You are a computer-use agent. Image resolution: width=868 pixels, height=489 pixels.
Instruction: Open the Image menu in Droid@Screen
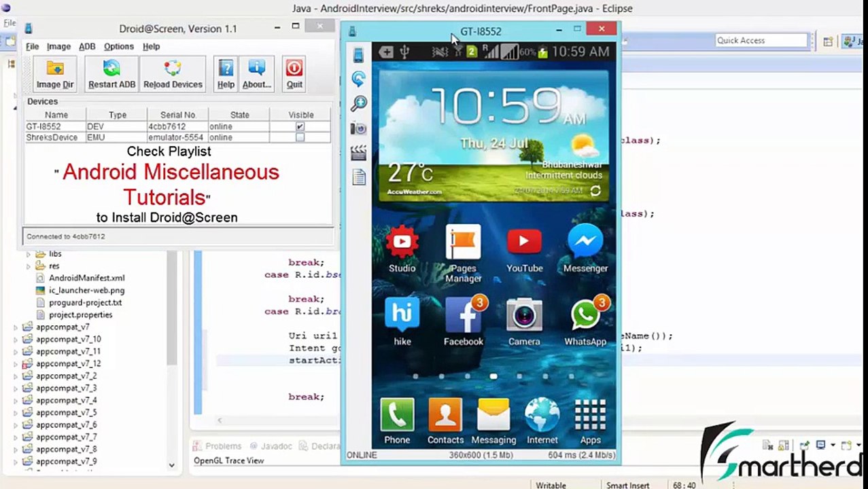58,46
